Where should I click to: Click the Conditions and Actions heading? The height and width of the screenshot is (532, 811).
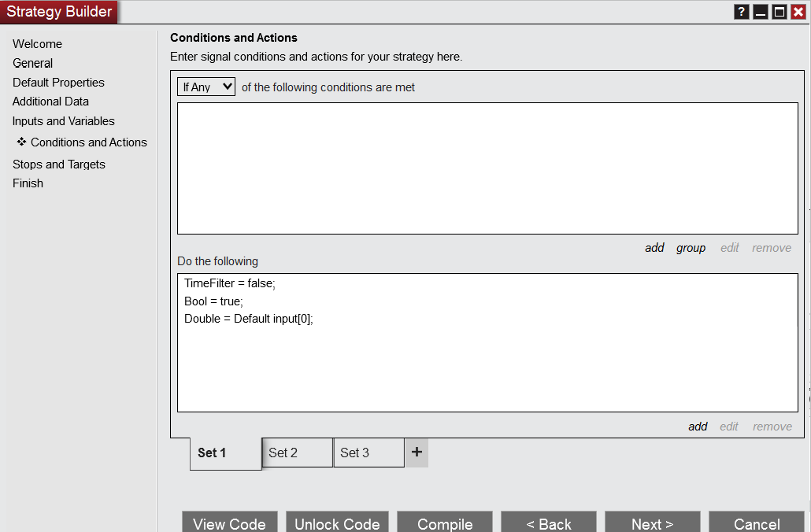tap(234, 38)
